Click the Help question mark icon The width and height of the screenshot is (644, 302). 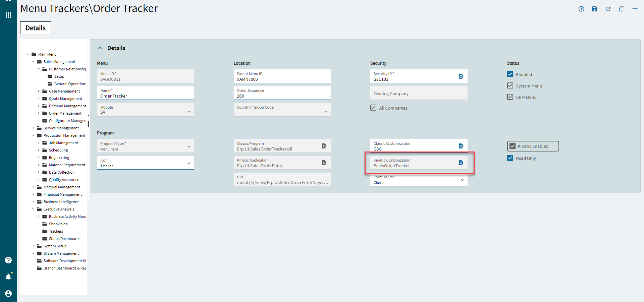[x=8, y=260]
